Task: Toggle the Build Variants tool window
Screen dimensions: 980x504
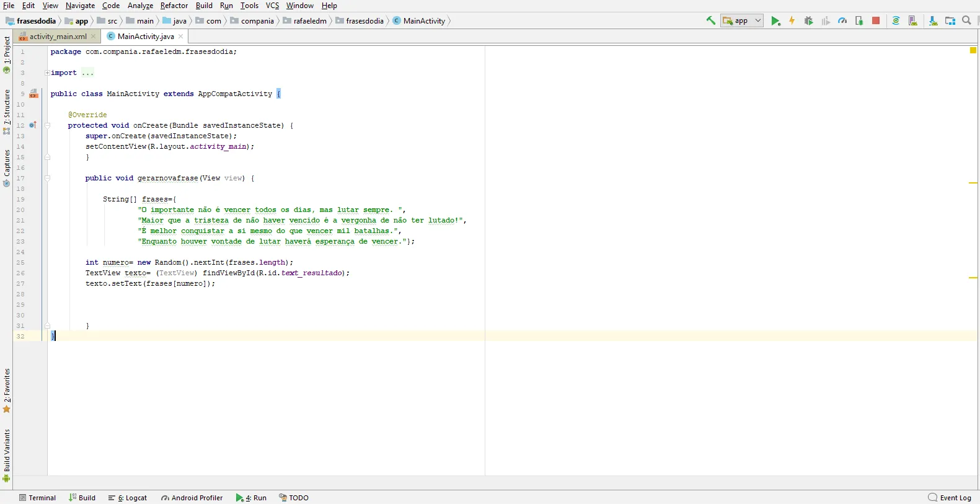Action: (x=6, y=456)
